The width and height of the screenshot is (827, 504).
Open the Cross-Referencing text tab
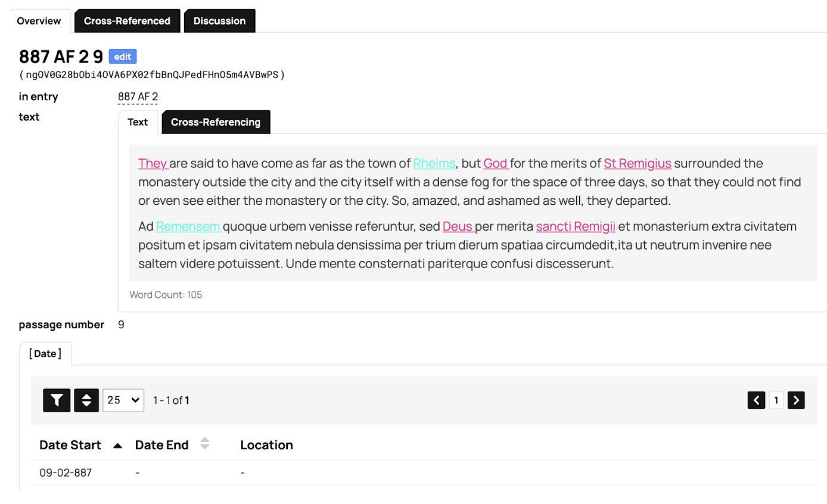(x=216, y=122)
